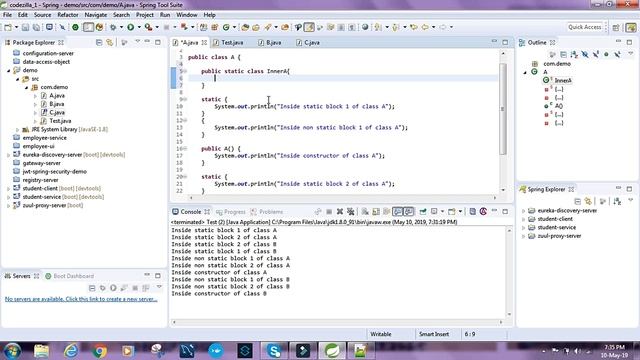The height and width of the screenshot is (360, 640).
Task: Open the Refactor menu
Action: click(x=68, y=15)
